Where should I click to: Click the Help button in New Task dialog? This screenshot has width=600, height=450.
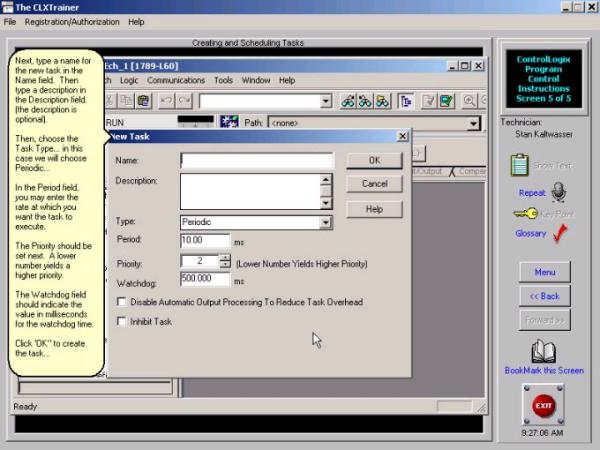(x=374, y=209)
